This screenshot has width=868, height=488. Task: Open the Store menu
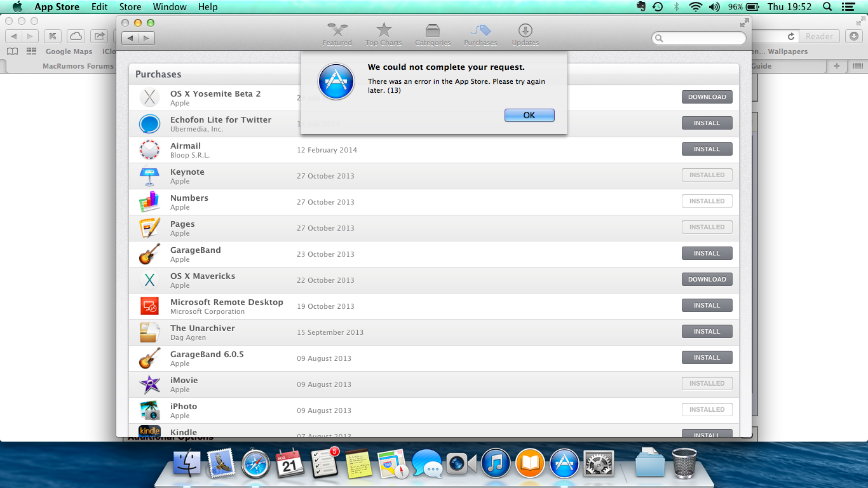click(130, 7)
